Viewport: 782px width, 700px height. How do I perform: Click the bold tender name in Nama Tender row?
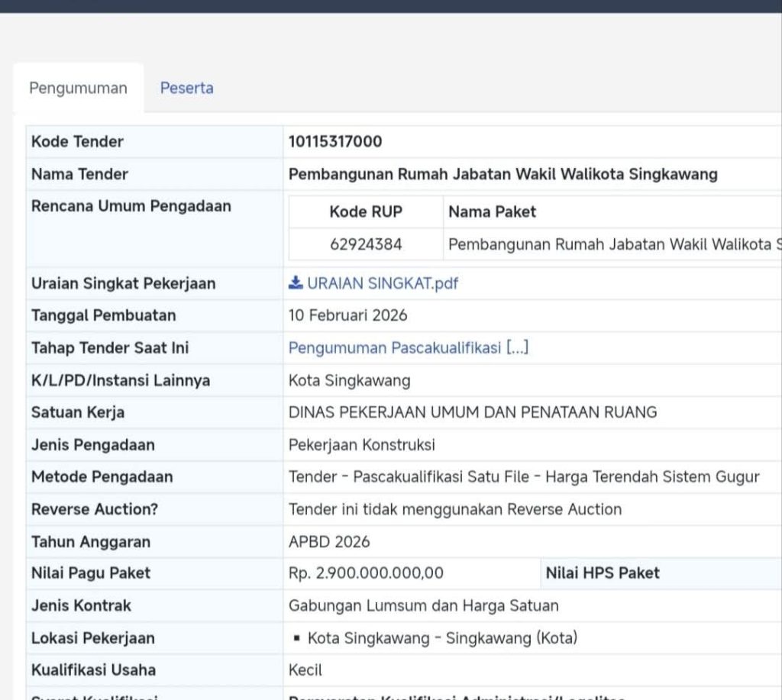(502, 174)
